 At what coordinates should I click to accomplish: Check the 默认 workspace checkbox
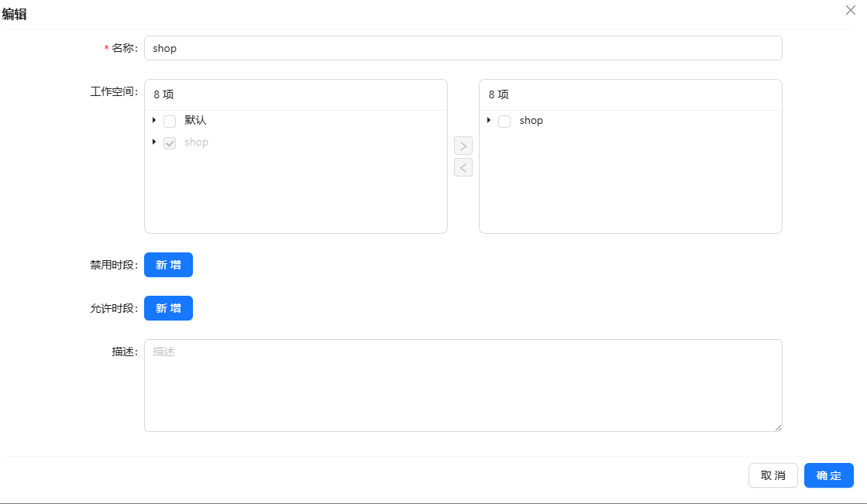pyautogui.click(x=170, y=121)
